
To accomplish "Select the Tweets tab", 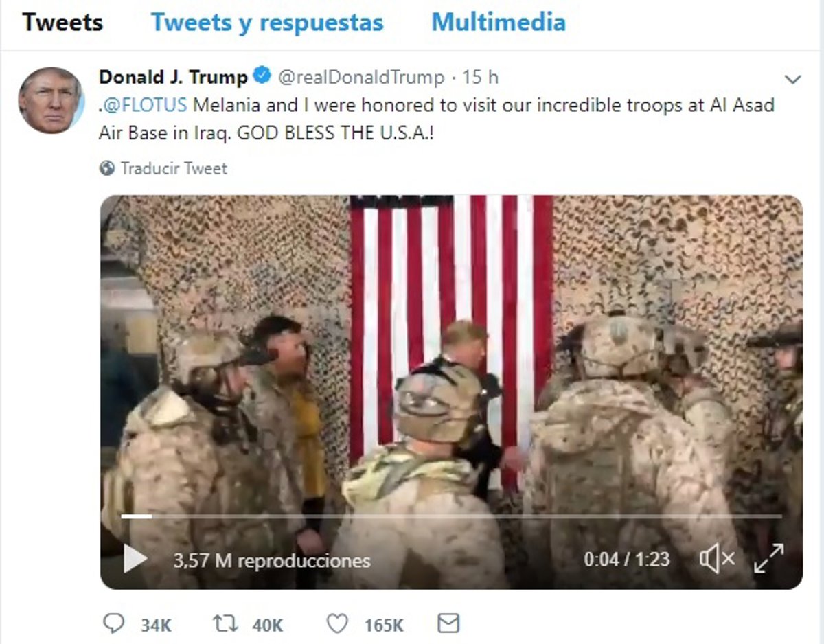I will [62, 22].
